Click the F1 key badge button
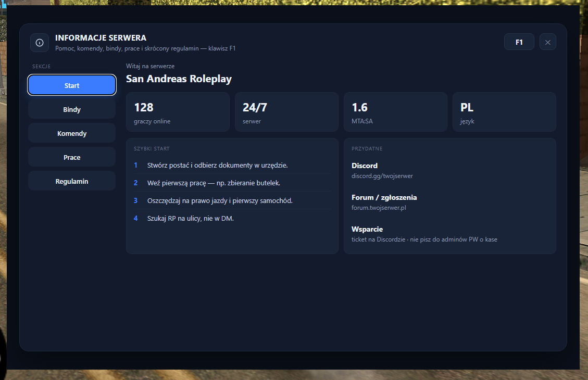Image resolution: width=588 pixels, height=380 pixels. [519, 42]
